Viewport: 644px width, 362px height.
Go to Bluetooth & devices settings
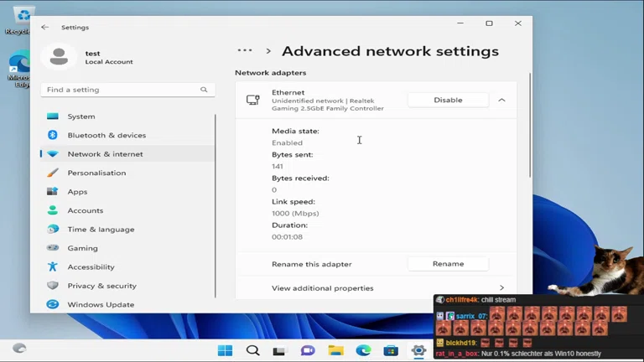106,135
